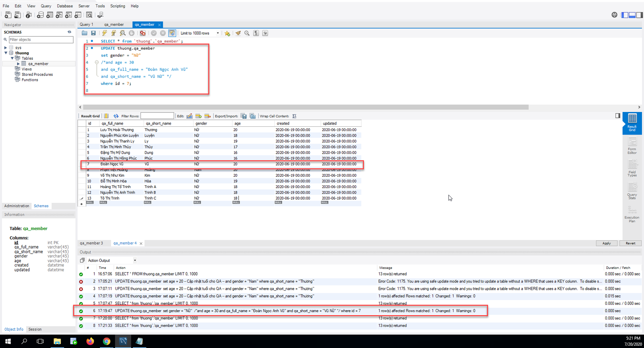The image size is (644, 348).
Task: Execute the whole script lightning icon
Action: pyautogui.click(x=104, y=33)
